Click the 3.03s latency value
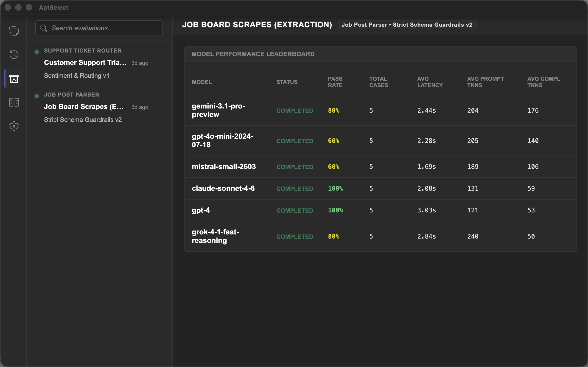 [426, 210]
